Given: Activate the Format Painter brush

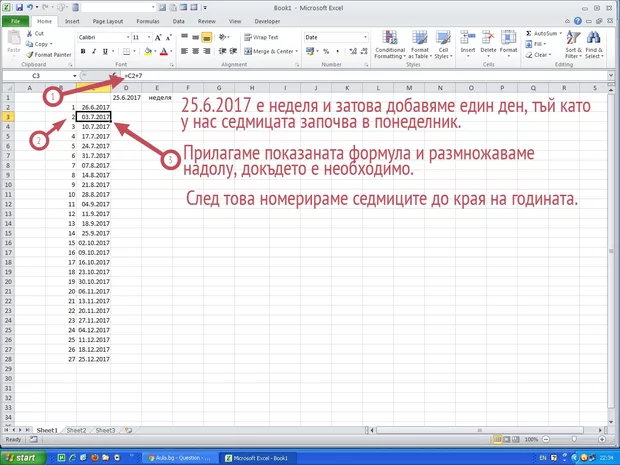Looking at the screenshot, I should [x=29, y=55].
